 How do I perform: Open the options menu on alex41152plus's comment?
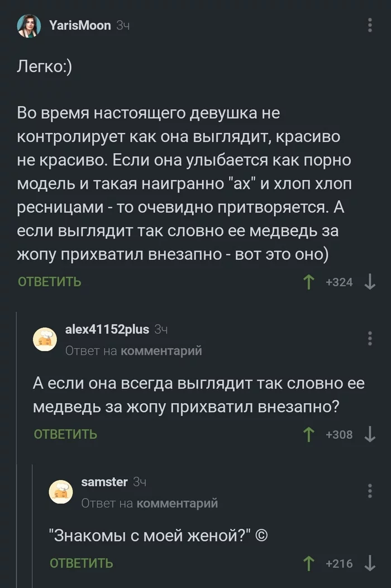point(370,339)
